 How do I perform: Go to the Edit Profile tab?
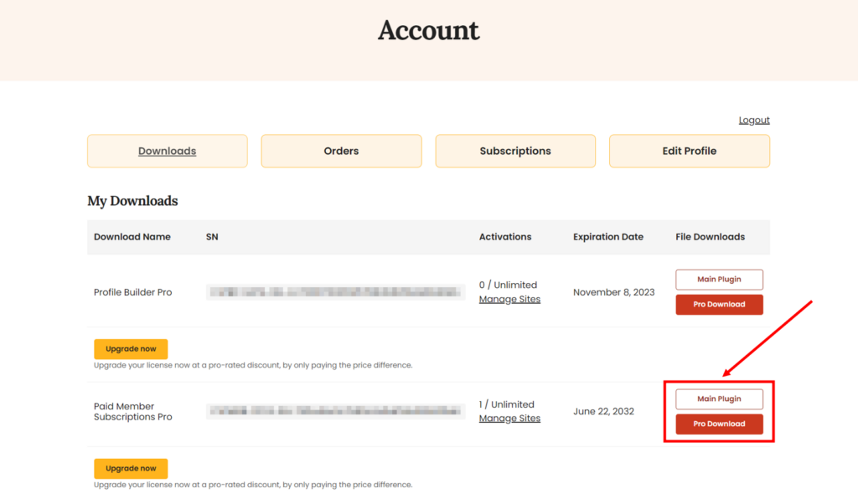(x=689, y=151)
